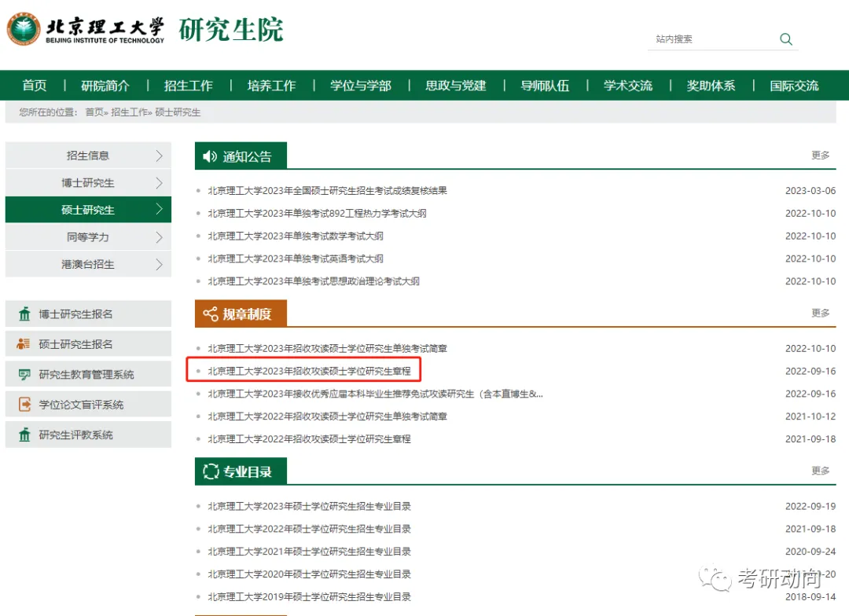This screenshot has height=616, width=849.
Task: Open the 892工程热力学考试大纲 notice
Action: 318,213
